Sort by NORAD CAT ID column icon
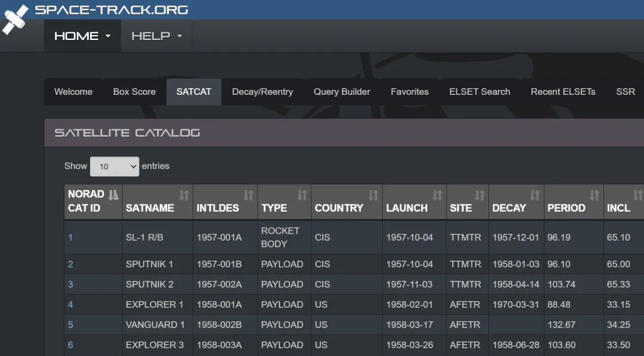 pos(113,194)
